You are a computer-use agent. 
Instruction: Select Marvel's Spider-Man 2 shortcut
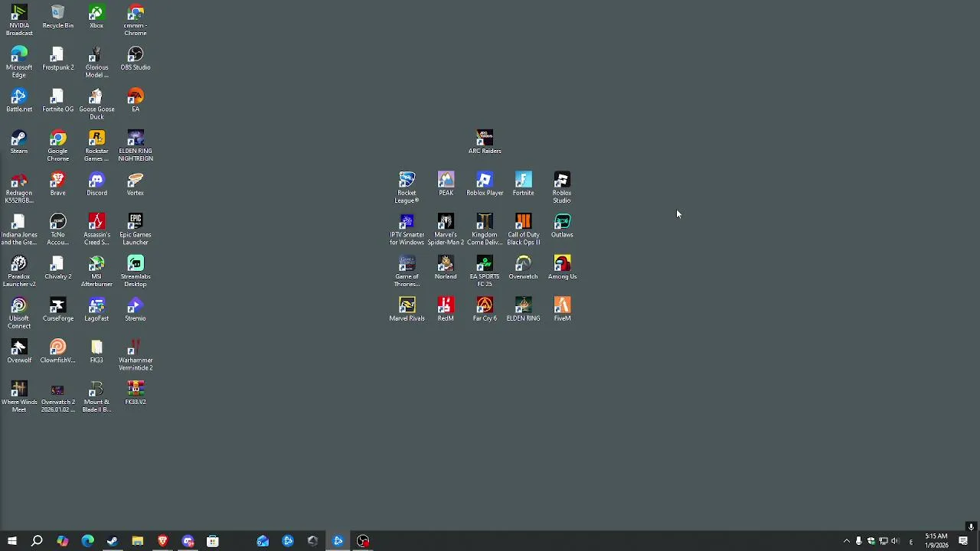[x=446, y=230]
